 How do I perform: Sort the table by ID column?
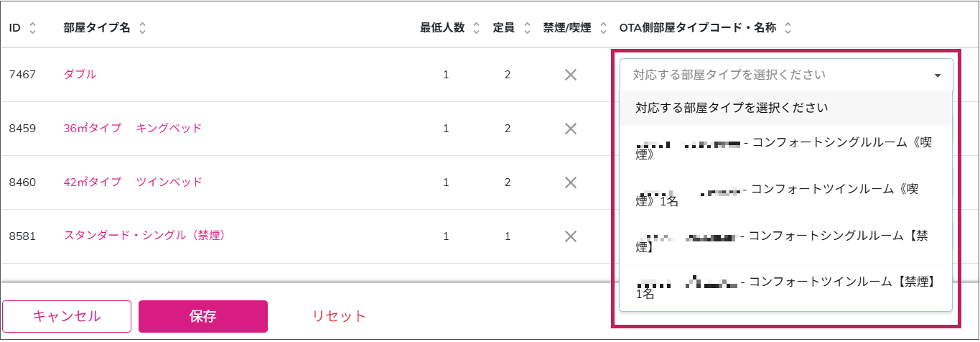pos(33,29)
